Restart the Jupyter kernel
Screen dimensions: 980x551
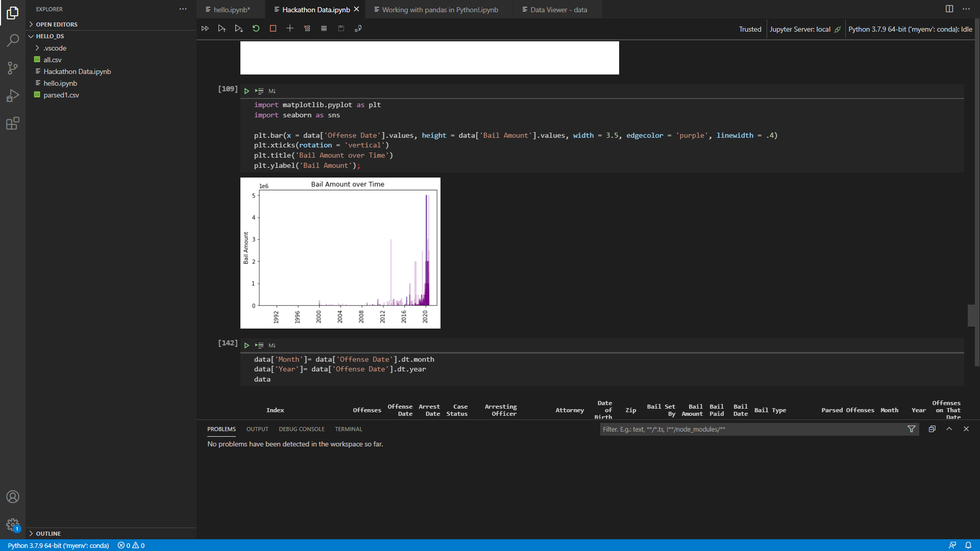[256, 29]
